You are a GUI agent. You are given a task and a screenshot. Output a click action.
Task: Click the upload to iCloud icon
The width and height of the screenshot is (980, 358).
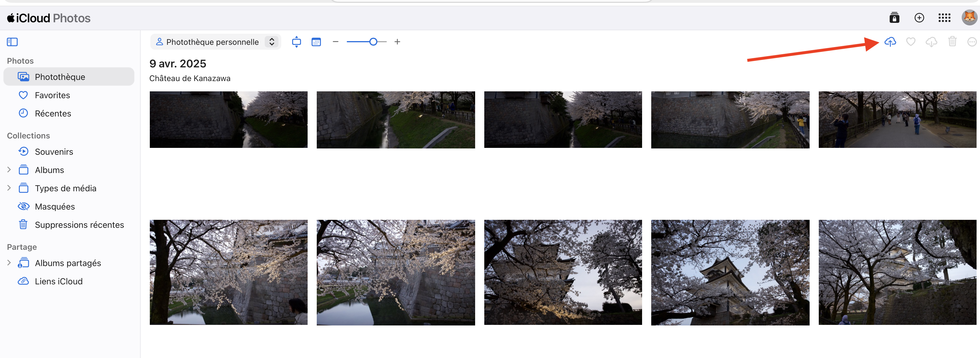890,42
